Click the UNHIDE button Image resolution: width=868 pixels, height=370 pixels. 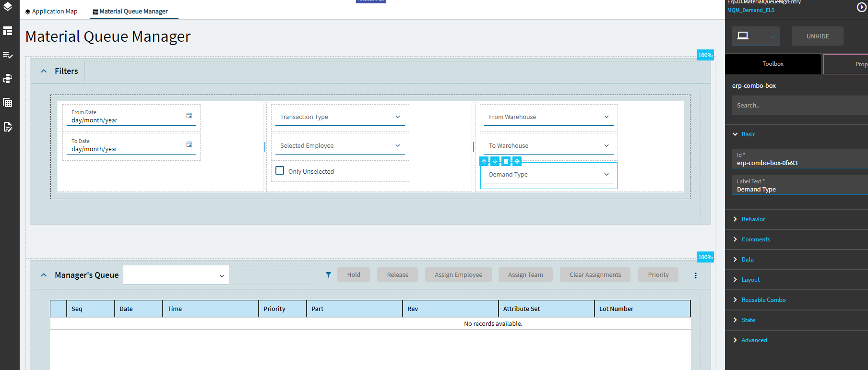(818, 36)
